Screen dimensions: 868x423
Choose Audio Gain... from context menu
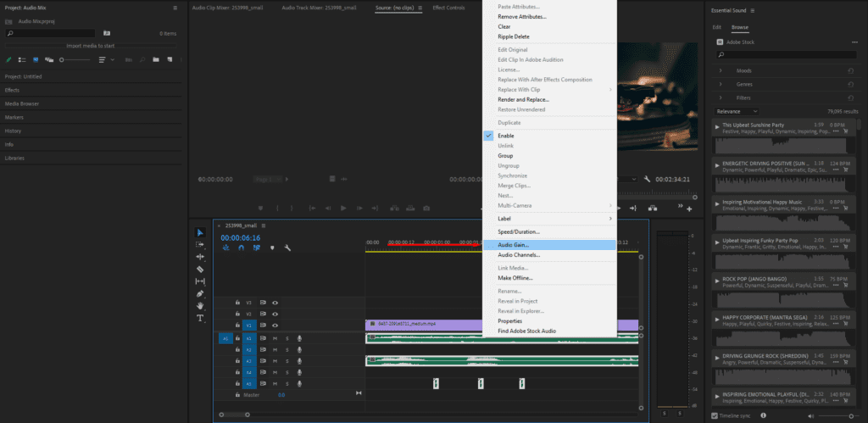549,245
